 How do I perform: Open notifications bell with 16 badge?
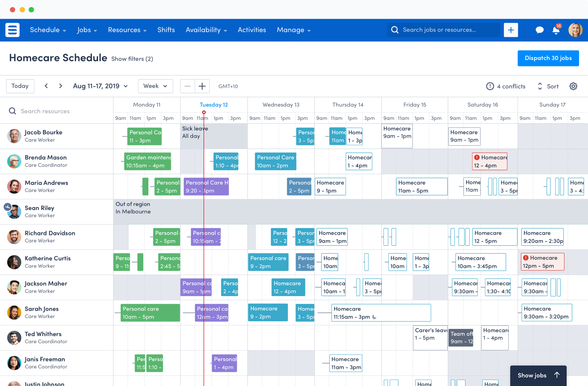(x=556, y=30)
